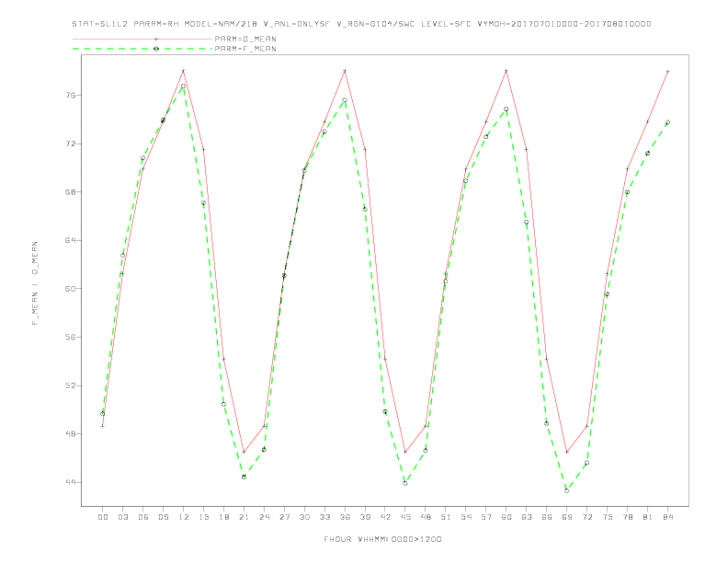Select O_MEAN plus marker at hour 69

567,452
